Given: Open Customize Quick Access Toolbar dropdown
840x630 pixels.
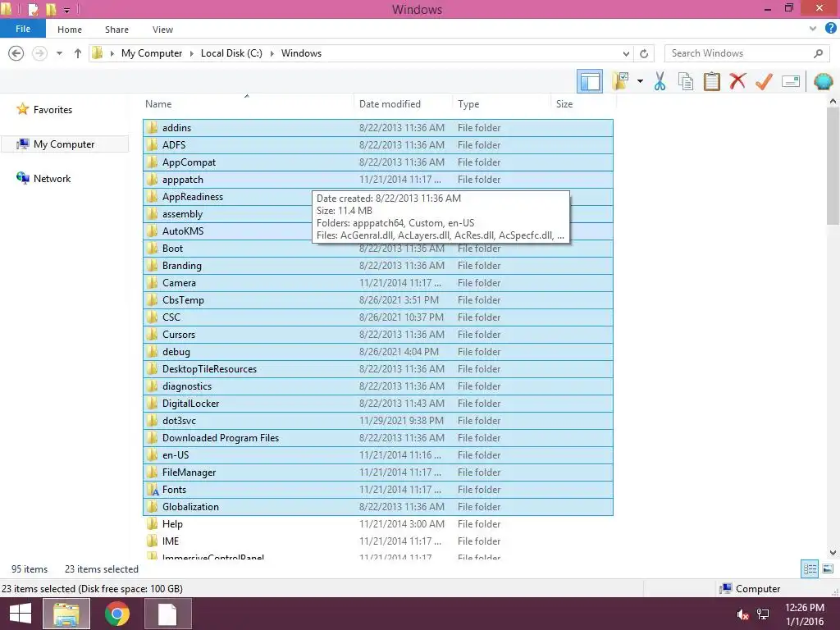Looking at the screenshot, I should (x=67, y=10).
